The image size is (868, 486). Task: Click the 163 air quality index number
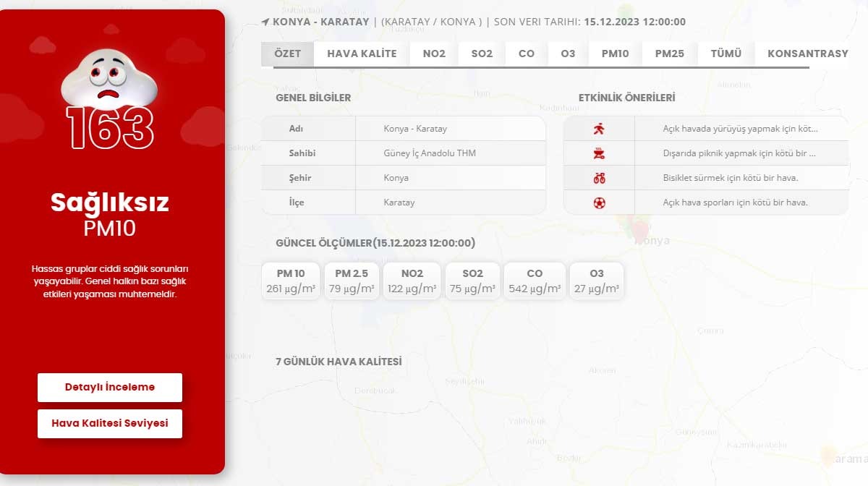tap(110, 129)
